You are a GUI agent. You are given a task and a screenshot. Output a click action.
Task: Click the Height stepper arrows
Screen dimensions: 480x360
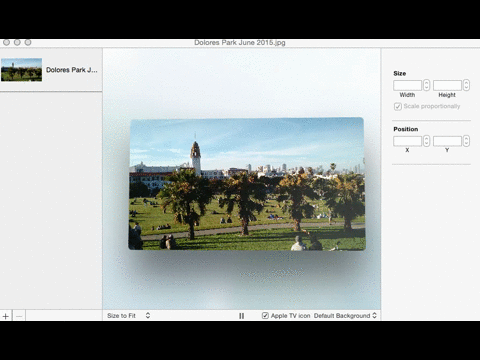coord(466,85)
